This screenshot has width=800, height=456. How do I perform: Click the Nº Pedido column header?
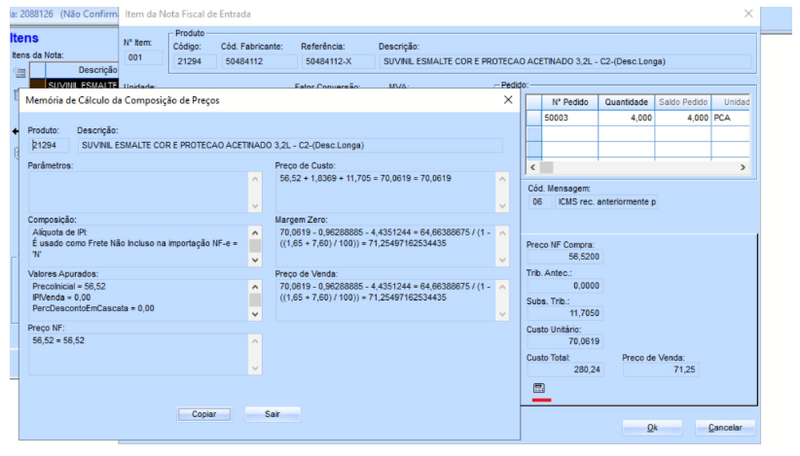pos(569,102)
